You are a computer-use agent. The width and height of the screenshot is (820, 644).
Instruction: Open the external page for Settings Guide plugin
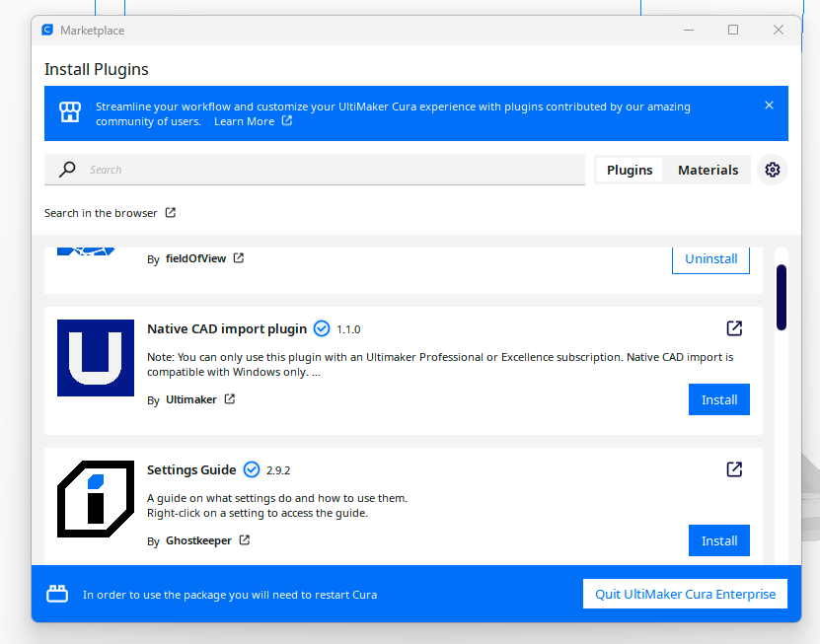(734, 469)
